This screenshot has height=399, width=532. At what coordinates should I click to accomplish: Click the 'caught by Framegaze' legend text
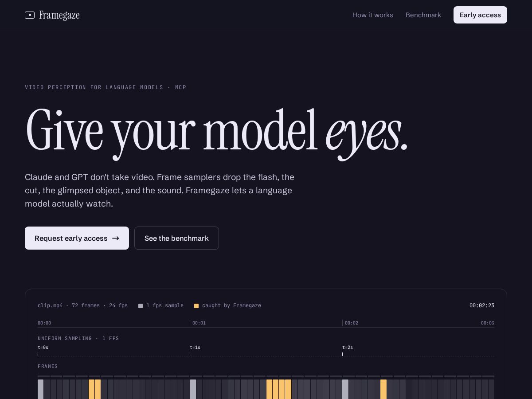coord(231,305)
